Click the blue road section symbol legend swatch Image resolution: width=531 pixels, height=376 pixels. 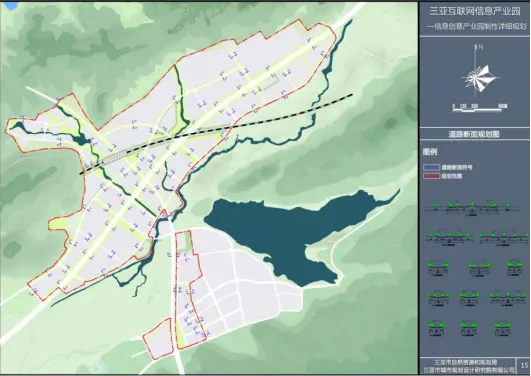(431, 167)
